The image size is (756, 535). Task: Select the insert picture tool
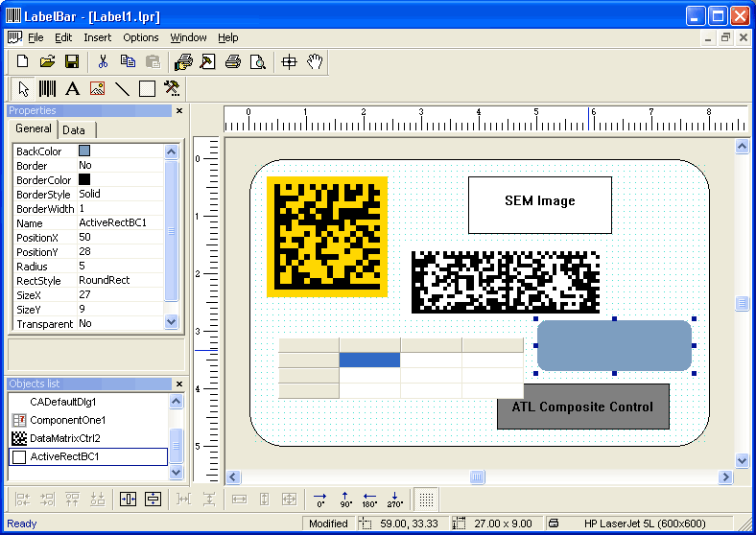[x=98, y=88]
